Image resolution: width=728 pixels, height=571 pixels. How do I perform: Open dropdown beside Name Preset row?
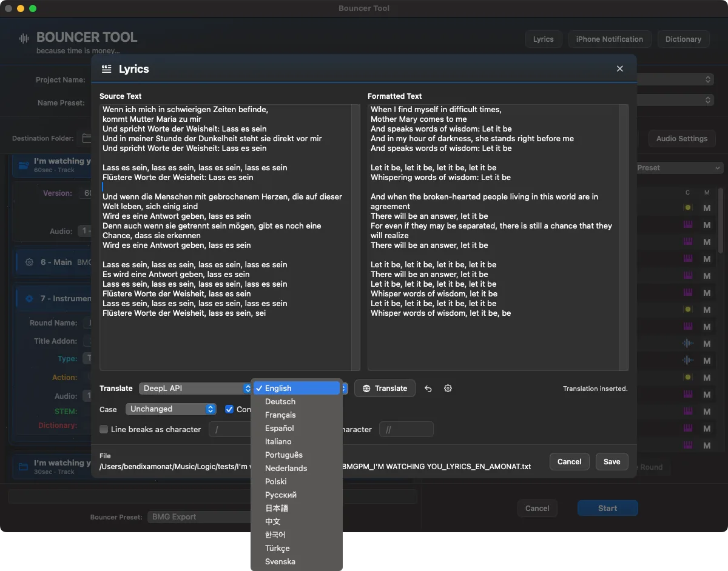(675, 100)
